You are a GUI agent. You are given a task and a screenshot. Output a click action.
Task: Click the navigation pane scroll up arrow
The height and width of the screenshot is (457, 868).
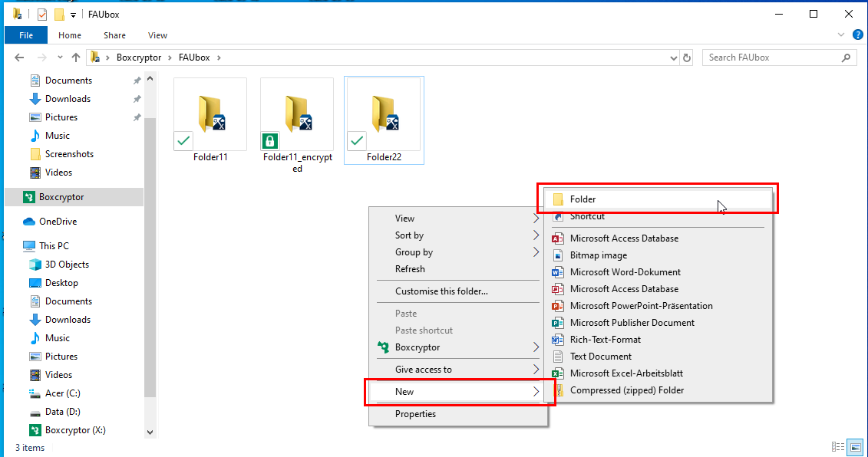[x=150, y=79]
